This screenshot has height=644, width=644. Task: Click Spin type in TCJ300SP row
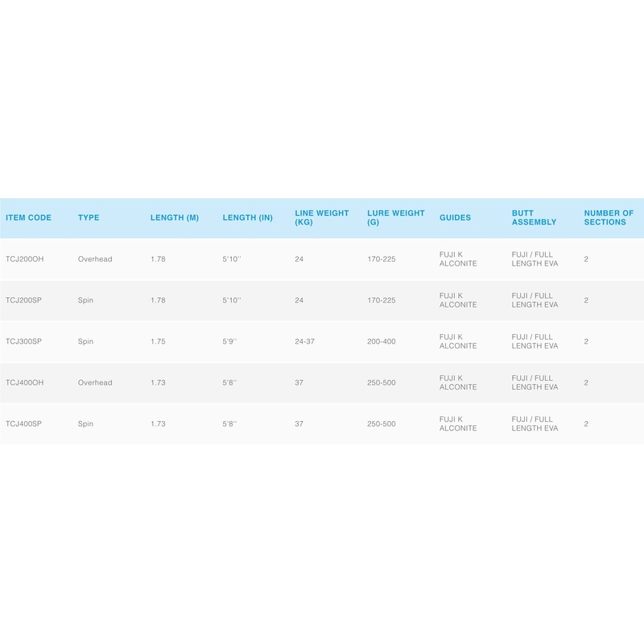(85, 341)
